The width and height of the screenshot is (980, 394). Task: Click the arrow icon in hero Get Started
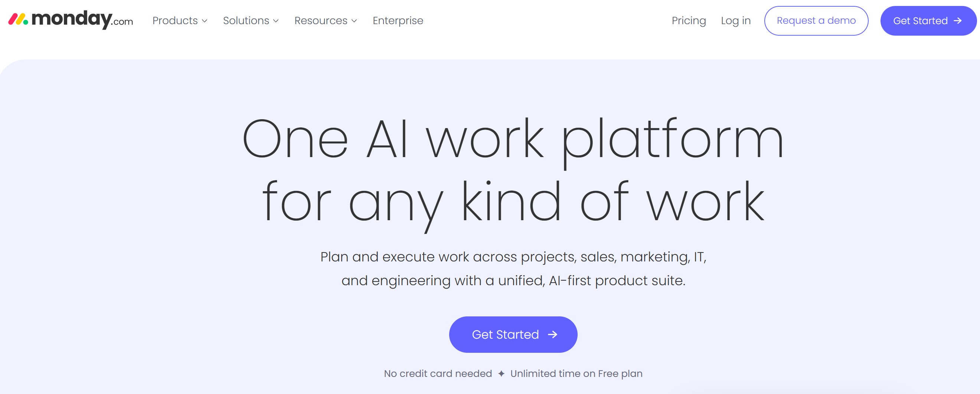(x=552, y=335)
